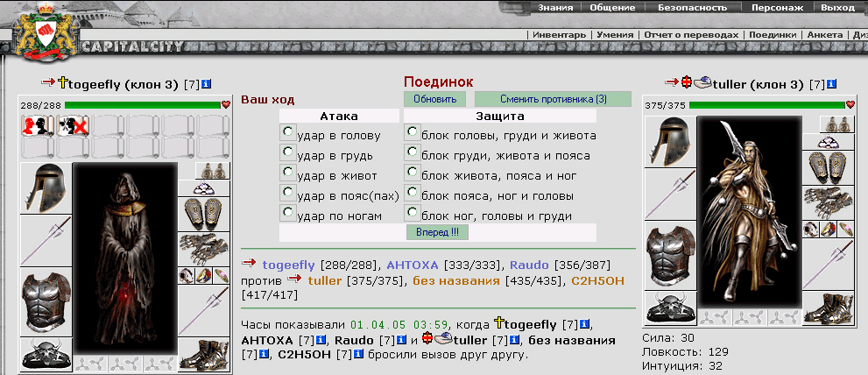Click togeefly's horned belt slot
Image resolution: width=868 pixels, height=375 pixels.
point(46,354)
